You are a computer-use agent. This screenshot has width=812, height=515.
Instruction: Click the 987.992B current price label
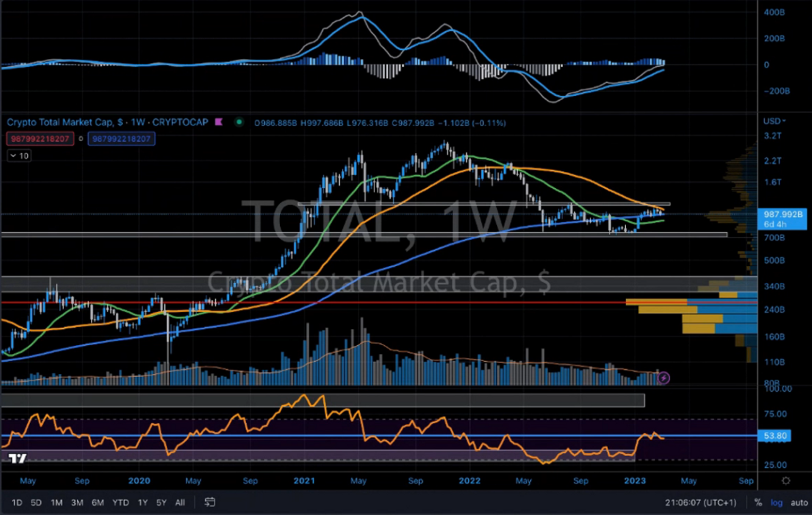(x=782, y=214)
